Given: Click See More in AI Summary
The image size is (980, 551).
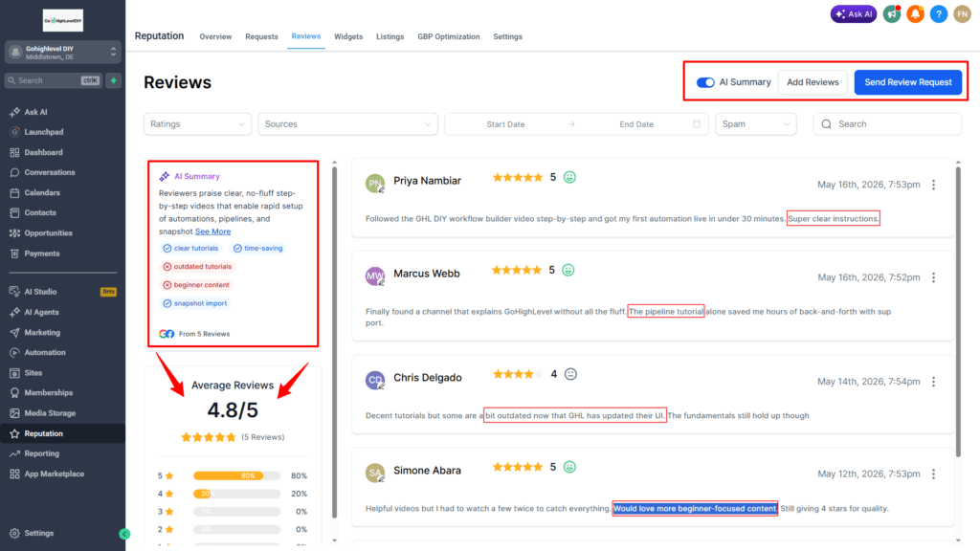Looking at the screenshot, I should point(212,231).
